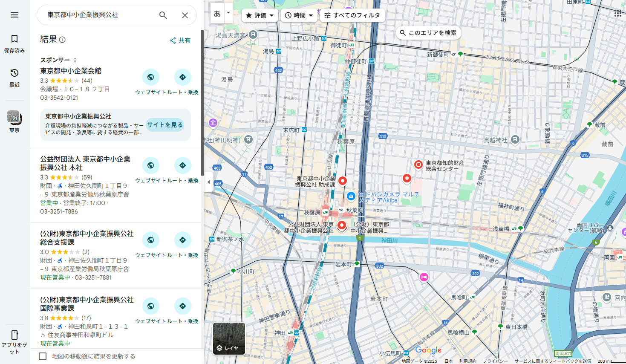This screenshot has height=364, width=626.
Task: Open the sponsor three-dot options menu
Action: coord(75,60)
